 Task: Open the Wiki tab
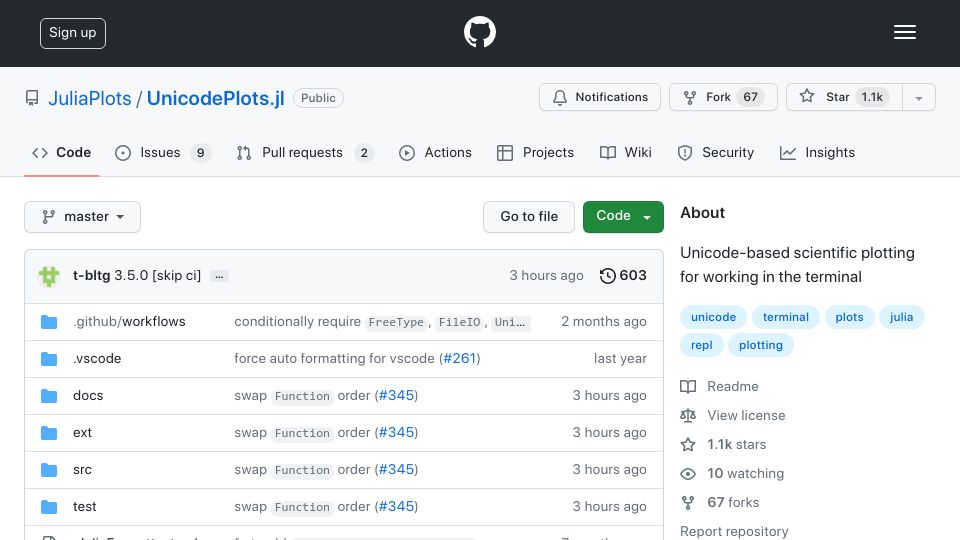coord(626,152)
